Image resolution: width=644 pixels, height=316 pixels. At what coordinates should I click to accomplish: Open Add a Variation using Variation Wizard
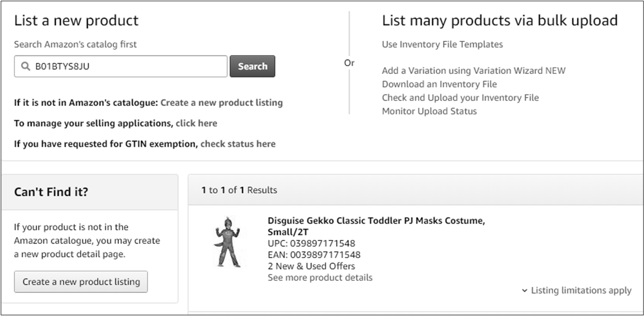click(473, 70)
